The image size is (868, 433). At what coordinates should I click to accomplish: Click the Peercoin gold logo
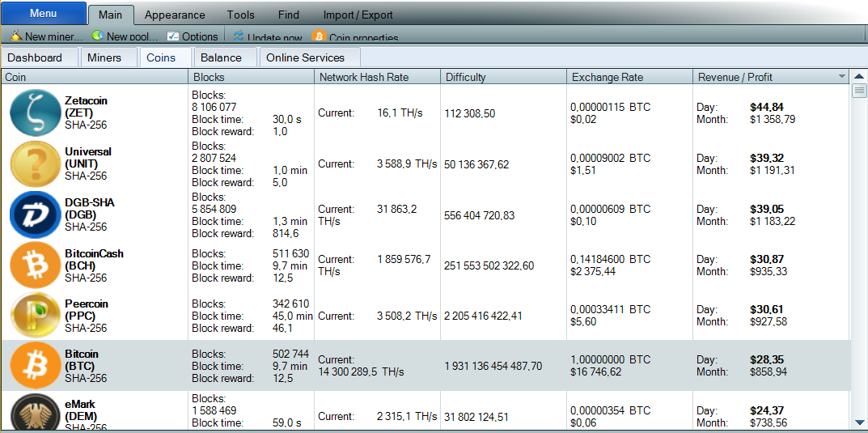(x=34, y=316)
